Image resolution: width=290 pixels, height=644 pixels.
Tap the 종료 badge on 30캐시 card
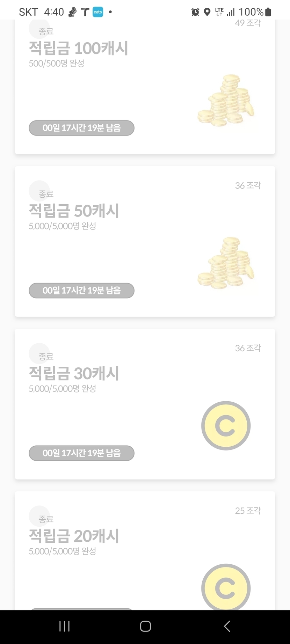[45, 356]
